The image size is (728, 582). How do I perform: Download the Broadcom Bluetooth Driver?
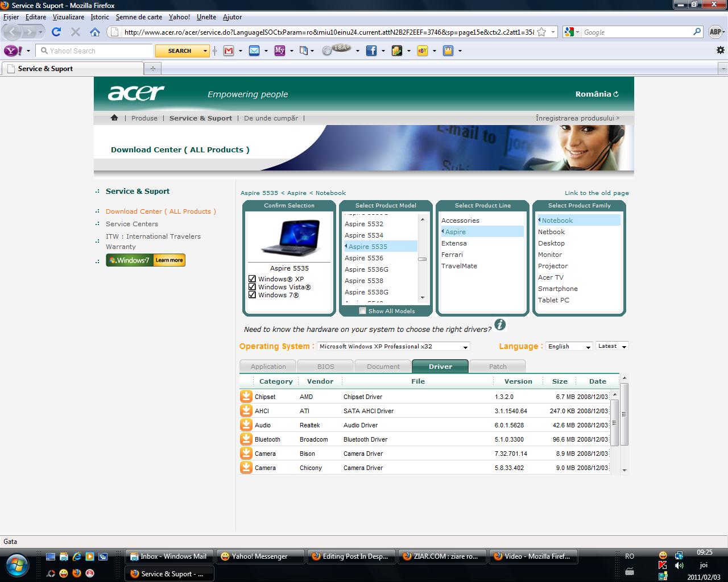coord(246,439)
